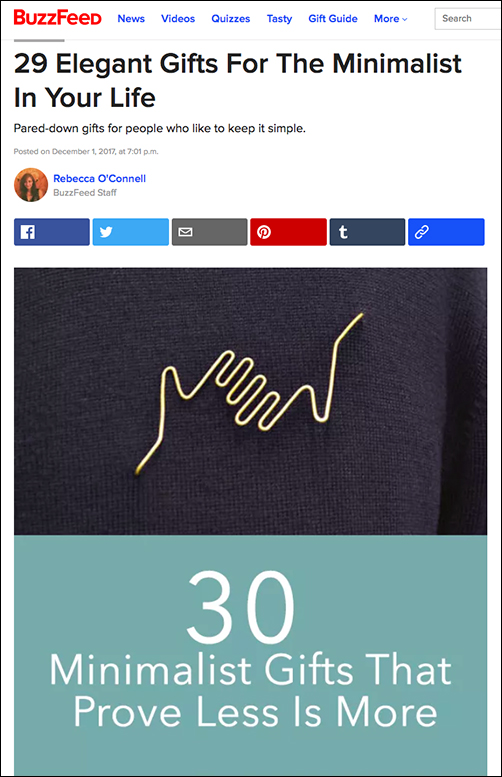This screenshot has height=777, width=502.
Task: Click the chevron arrow beside More
Action: tap(404, 19)
